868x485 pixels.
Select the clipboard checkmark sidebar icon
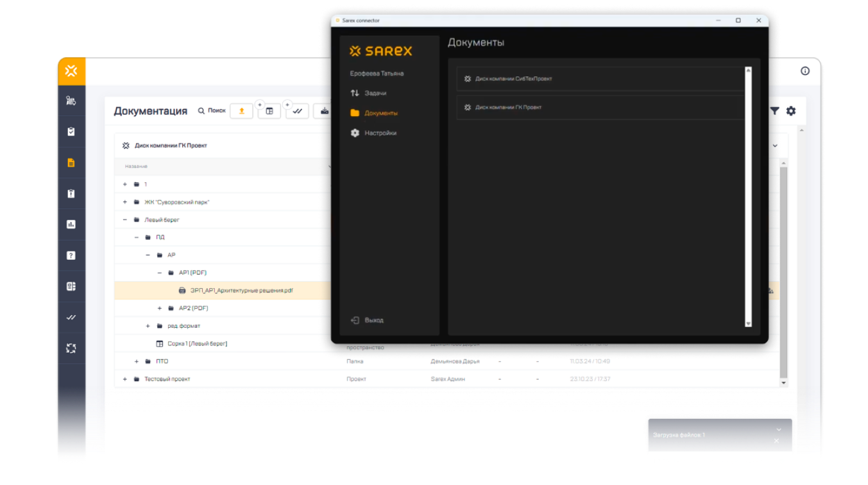pos(71,132)
